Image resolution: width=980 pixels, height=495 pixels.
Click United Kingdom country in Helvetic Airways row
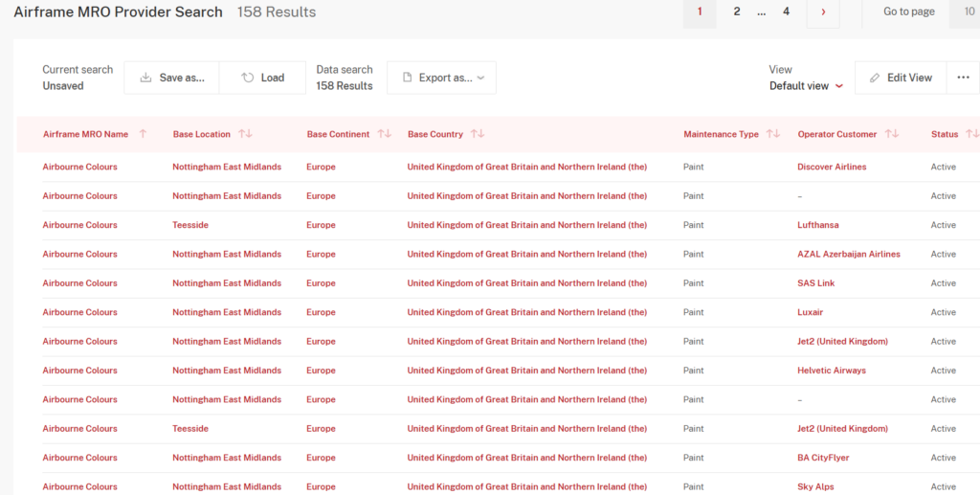click(x=527, y=371)
